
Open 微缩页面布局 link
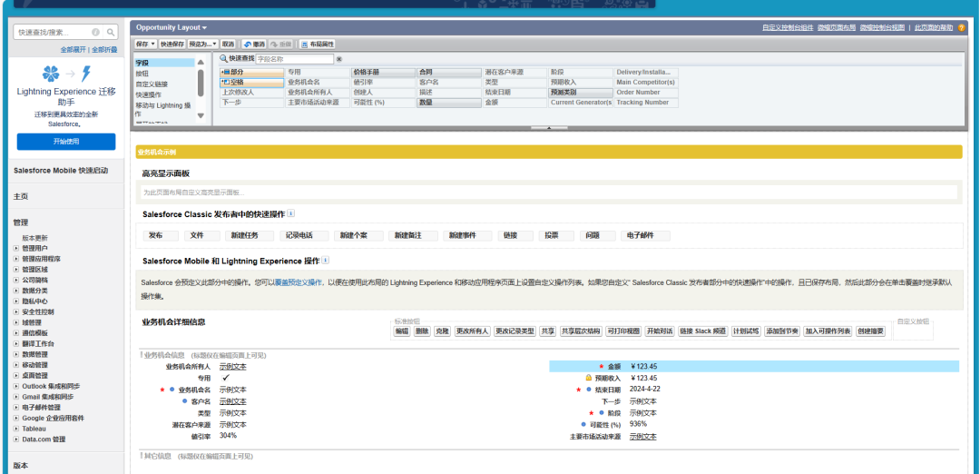click(x=837, y=27)
